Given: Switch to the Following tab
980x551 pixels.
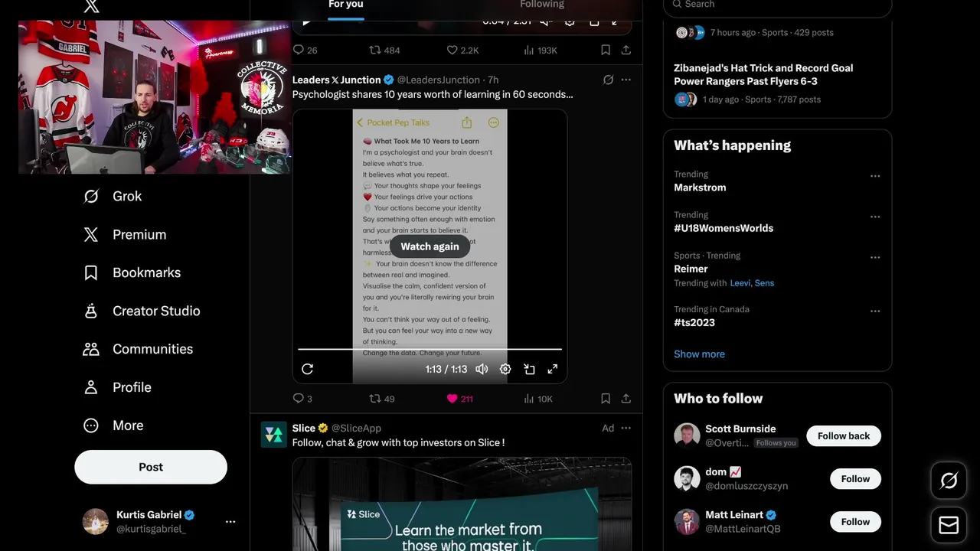Looking at the screenshot, I should point(542,5).
